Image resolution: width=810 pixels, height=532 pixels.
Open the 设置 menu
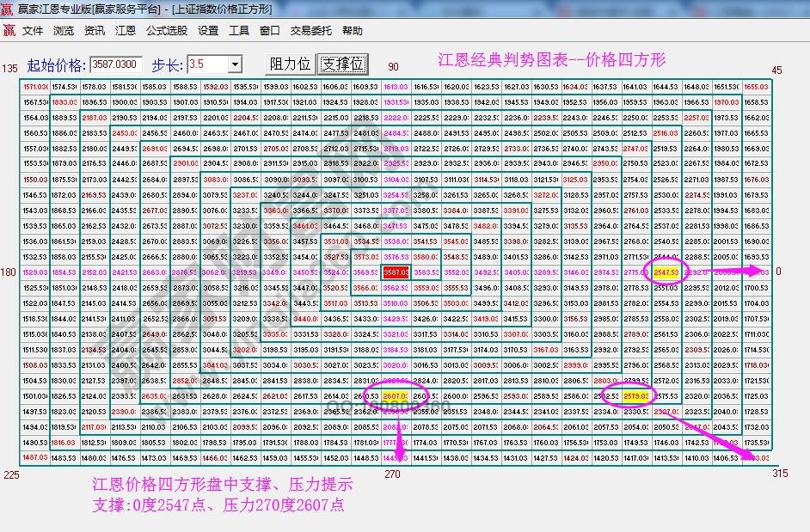click(x=206, y=30)
